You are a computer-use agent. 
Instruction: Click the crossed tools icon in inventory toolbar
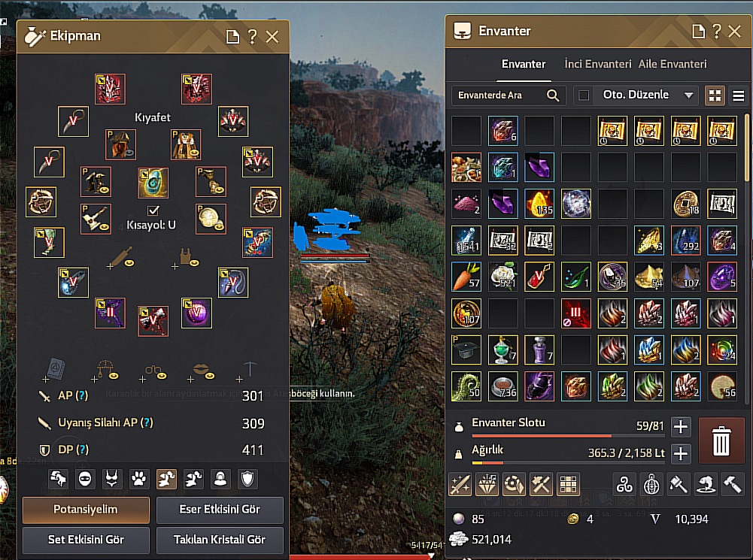tap(541, 484)
